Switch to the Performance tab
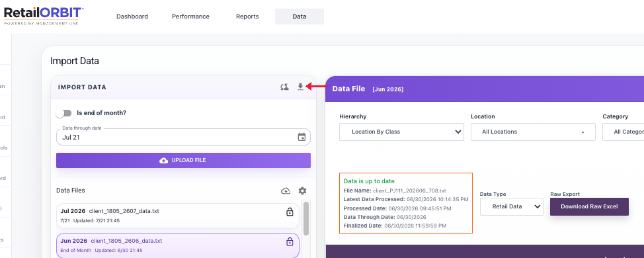 click(x=190, y=17)
